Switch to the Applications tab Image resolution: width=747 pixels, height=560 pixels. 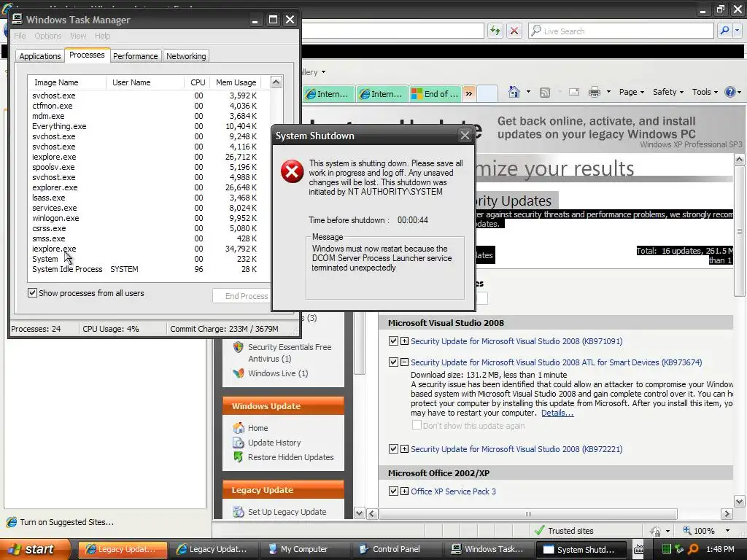pyautogui.click(x=40, y=56)
